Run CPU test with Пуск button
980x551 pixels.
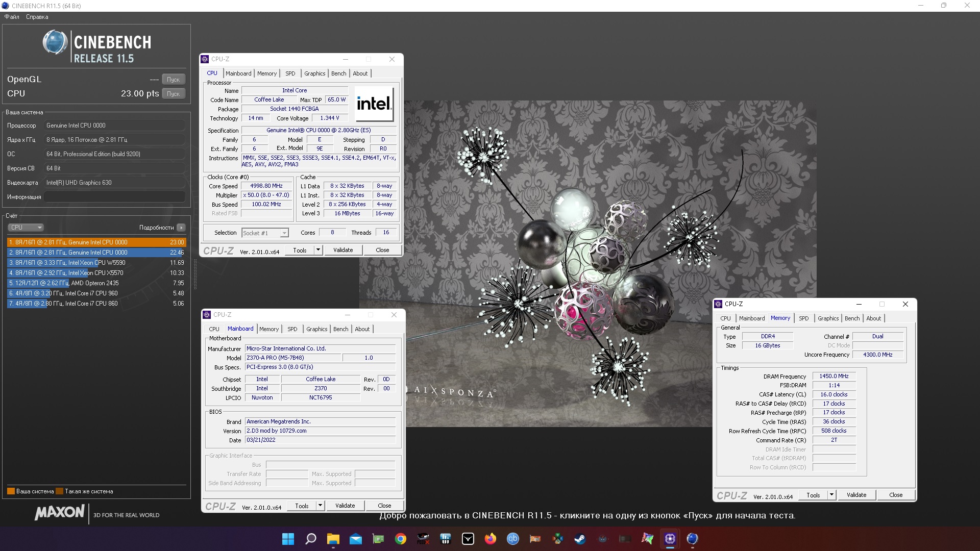tap(174, 94)
